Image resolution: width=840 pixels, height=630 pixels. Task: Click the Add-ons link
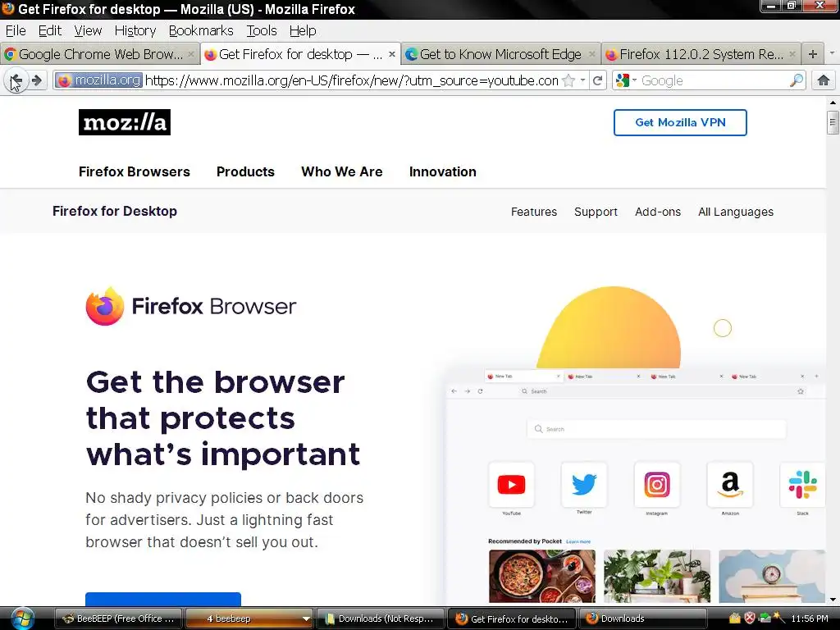(x=658, y=212)
